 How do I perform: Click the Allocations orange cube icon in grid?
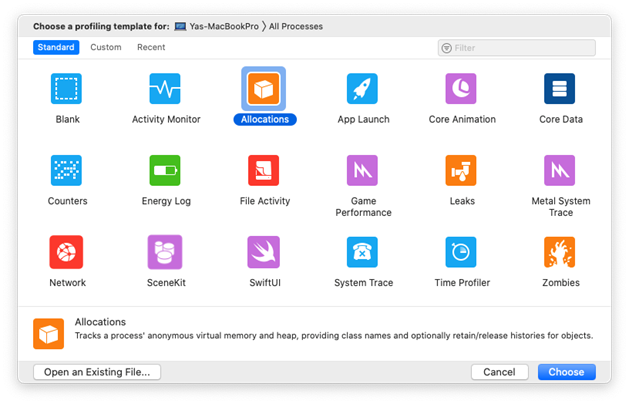pyautogui.click(x=264, y=89)
